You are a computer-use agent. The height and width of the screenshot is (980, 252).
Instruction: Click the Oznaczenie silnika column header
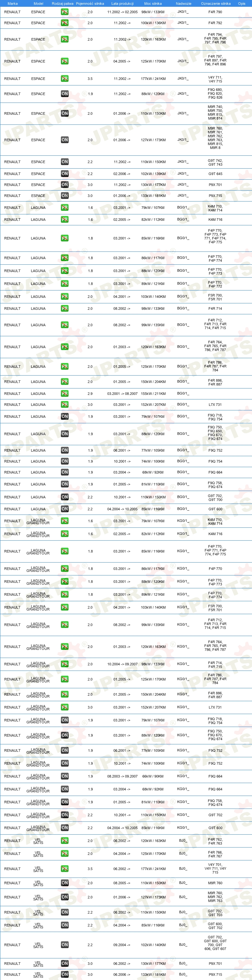(x=216, y=4)
